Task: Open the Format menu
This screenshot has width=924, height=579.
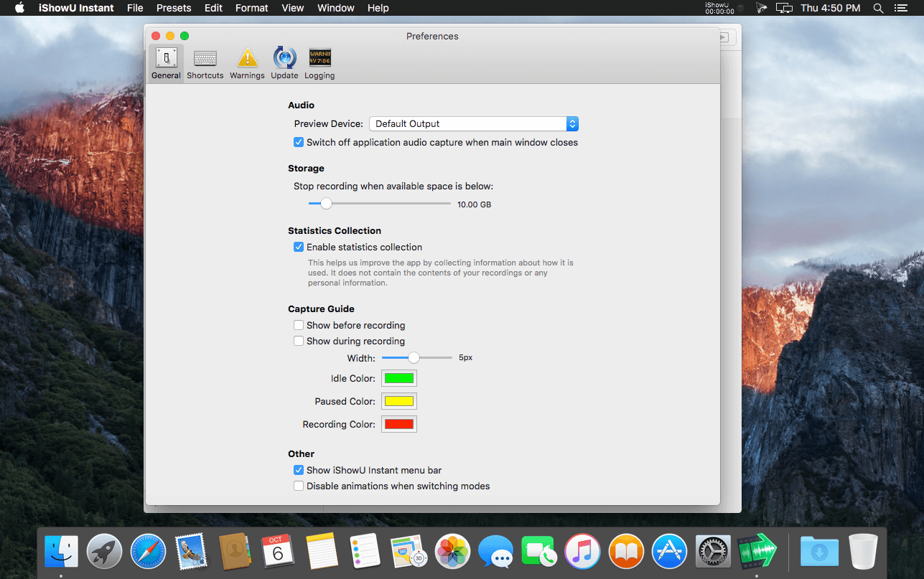Action: [x=251, y=8]
